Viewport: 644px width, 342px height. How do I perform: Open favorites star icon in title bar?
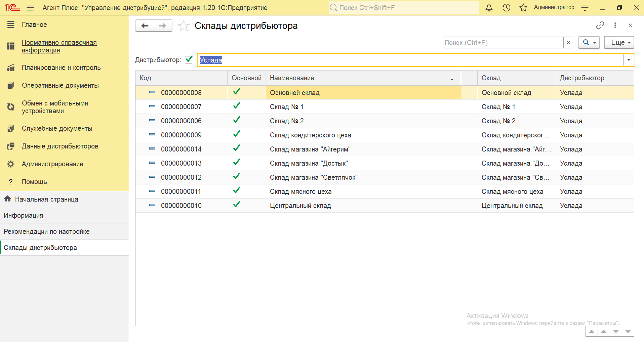[x=523, y=7]
